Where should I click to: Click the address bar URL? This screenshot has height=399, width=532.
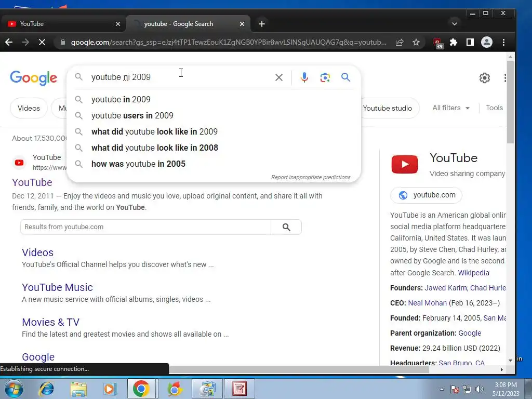pos(229,43)
